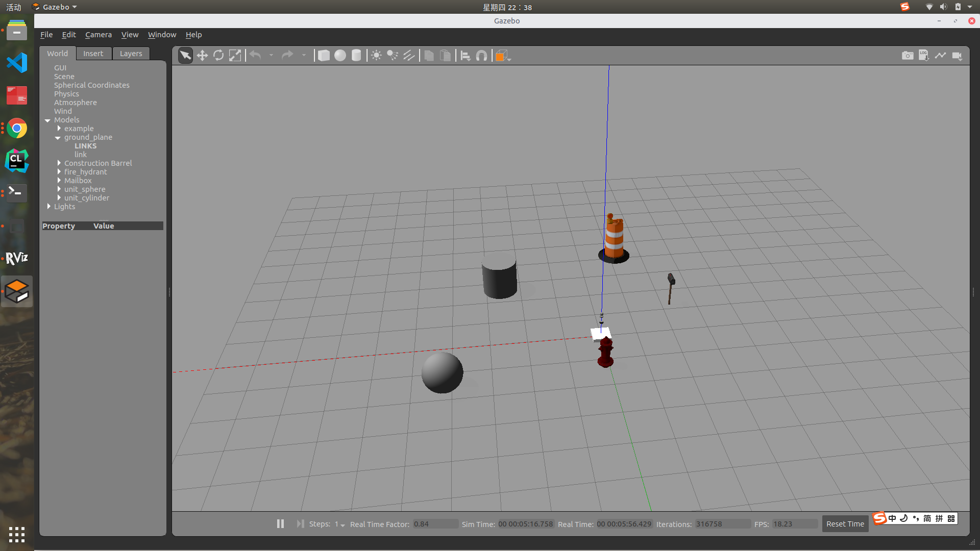Image resolution: width=980 pixels, height=551 pixels.
Task: Open the Camera menu
Action: coord(98,35)
